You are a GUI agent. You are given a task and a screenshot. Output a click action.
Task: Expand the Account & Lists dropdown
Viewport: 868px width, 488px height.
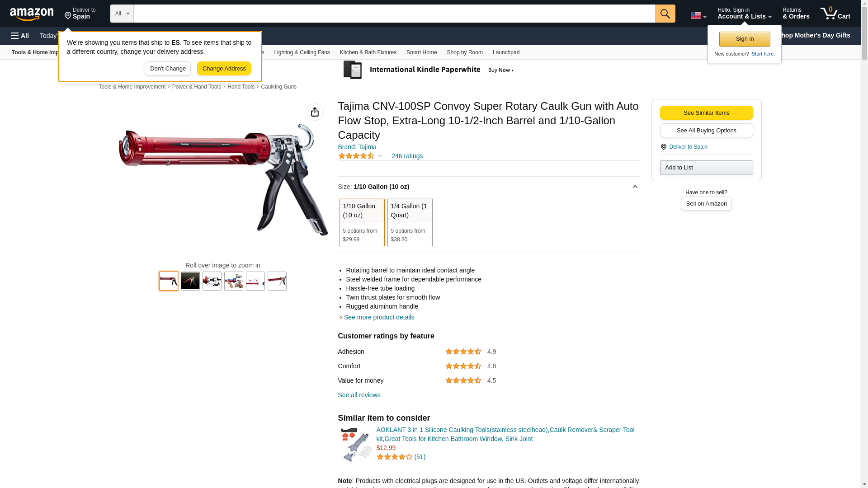pos(744,14)
